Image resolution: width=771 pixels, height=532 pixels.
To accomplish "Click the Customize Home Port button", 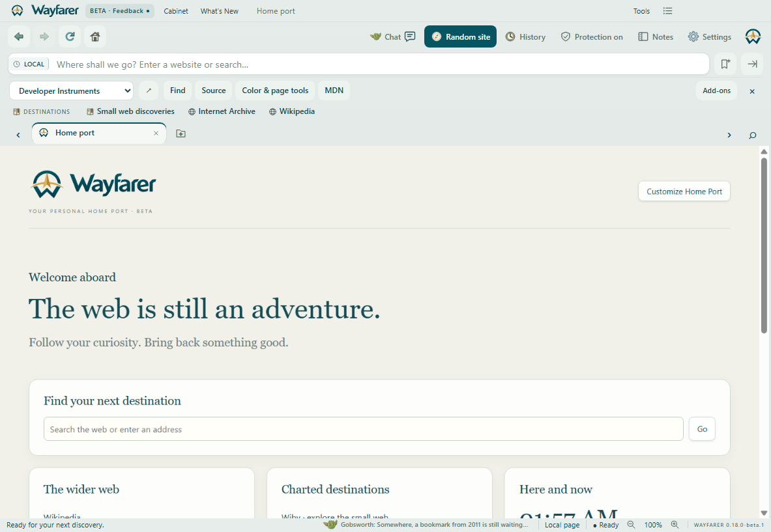I will point(684,191).
